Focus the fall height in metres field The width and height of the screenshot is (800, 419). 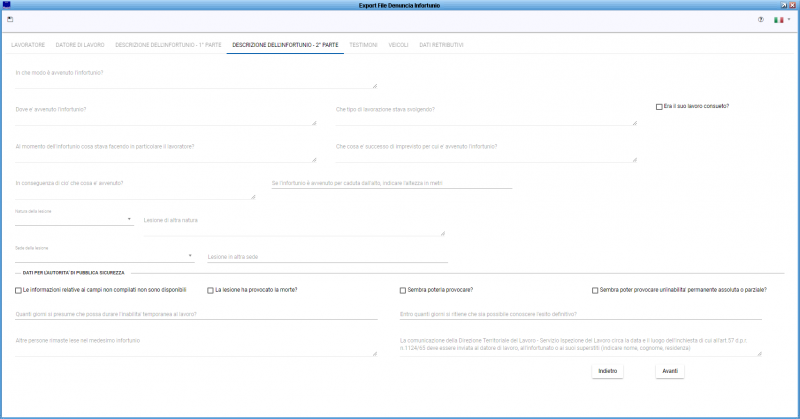click(x=391, y=183)
